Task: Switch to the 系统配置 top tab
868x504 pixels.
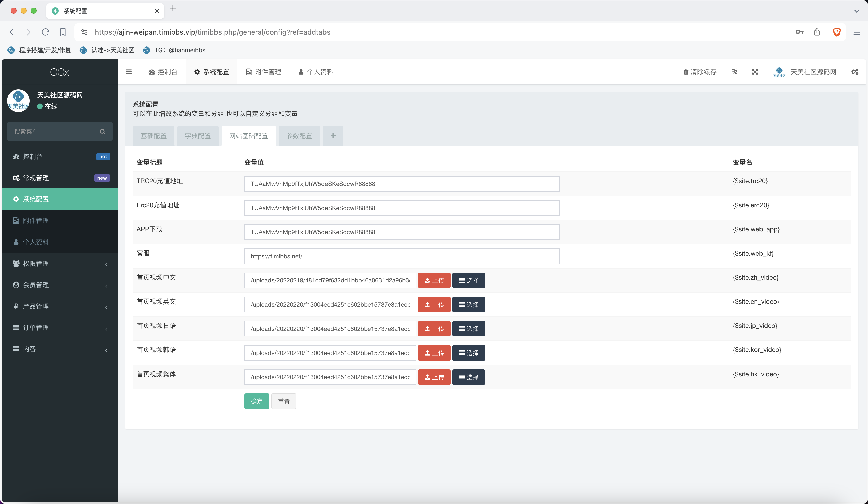Action: click(211, 72)
